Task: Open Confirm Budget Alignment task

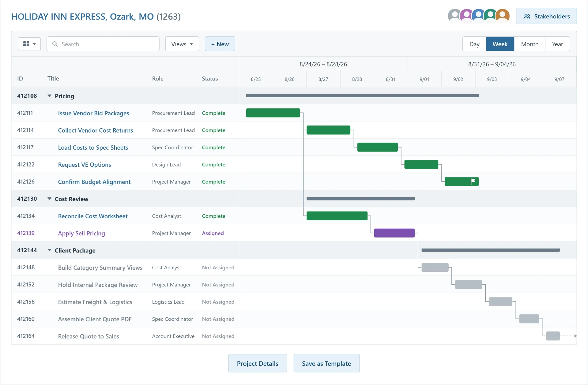Action: (x=94, y=181)
